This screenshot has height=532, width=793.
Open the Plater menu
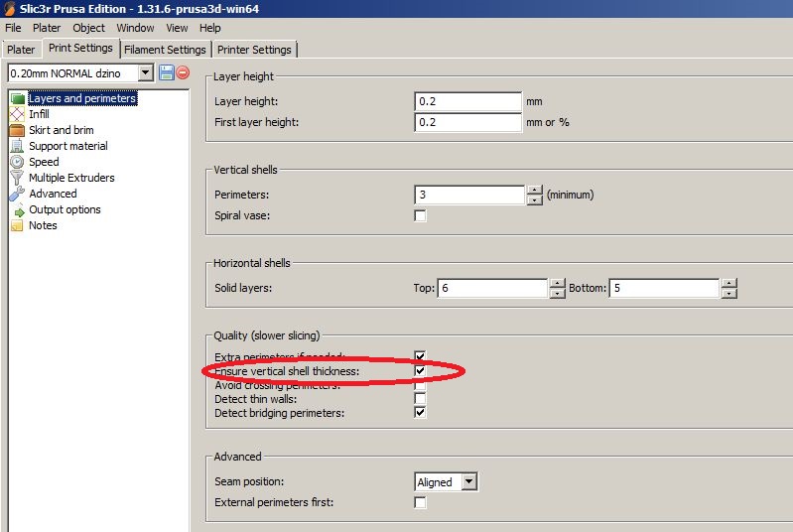(x=47, y=28)
